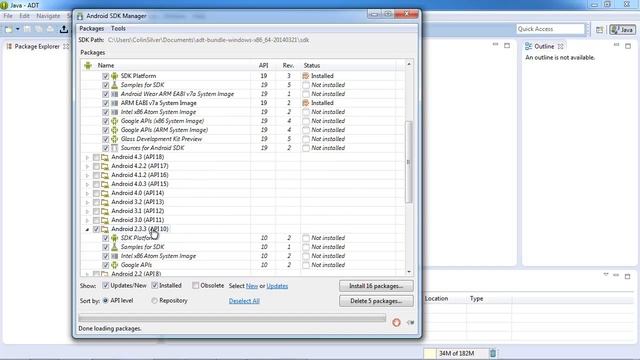Switch to the Outline tab
This screenshot has height=360, width=640.
point(544,47)
